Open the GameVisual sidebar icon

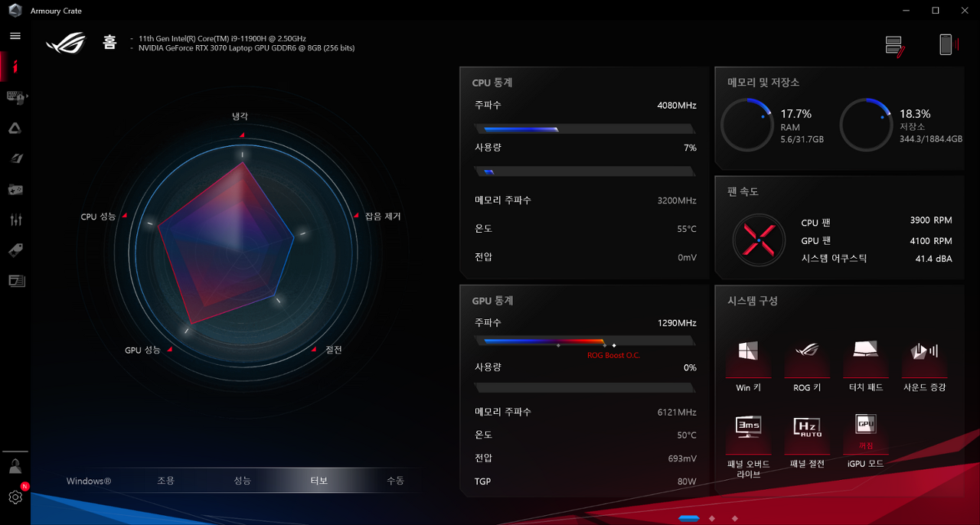[x=15, y=158]
